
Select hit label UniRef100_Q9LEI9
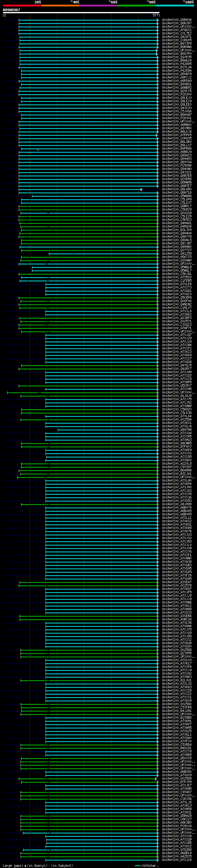point(177,101)
